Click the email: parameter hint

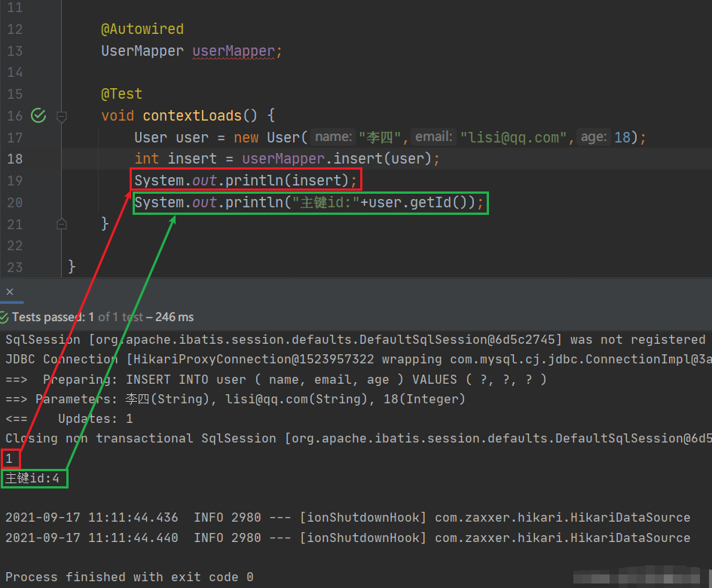click(x=434, y=136)
